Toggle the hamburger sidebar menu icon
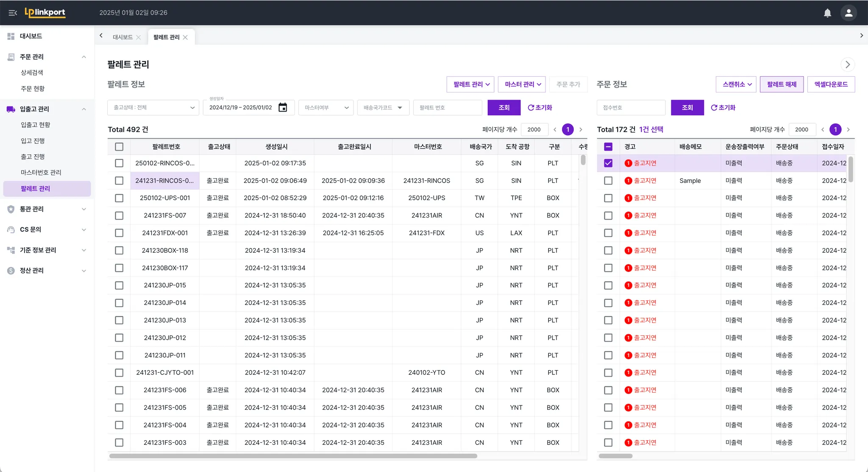The height and width of the screenshot is (472, 868). 13,13
